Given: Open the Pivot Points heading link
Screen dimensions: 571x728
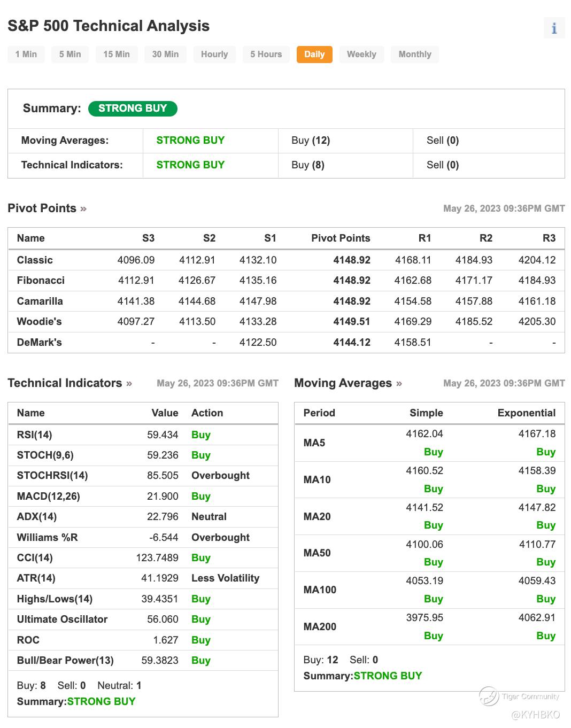Looking at the screenshot, I should tap(42, 208).
